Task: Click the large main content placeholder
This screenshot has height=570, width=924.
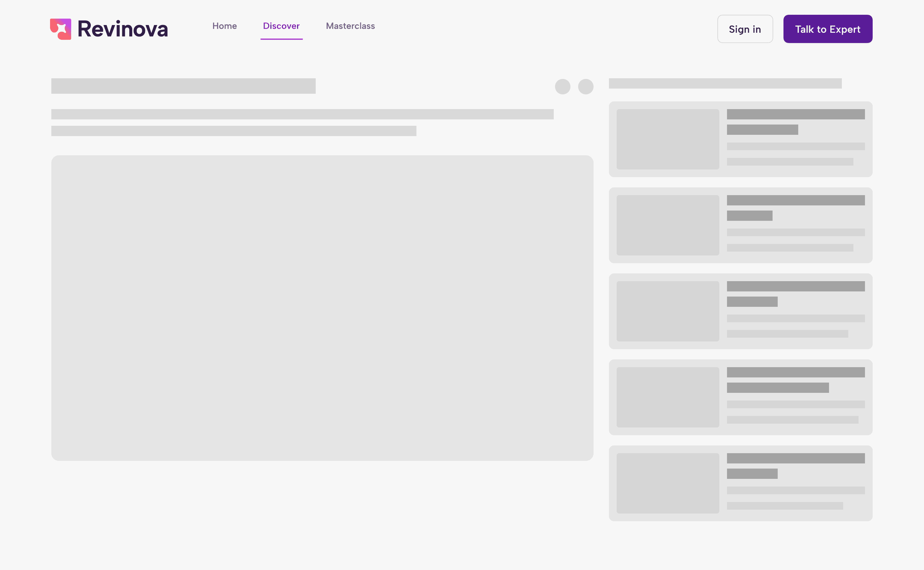Action: [322, 307]
